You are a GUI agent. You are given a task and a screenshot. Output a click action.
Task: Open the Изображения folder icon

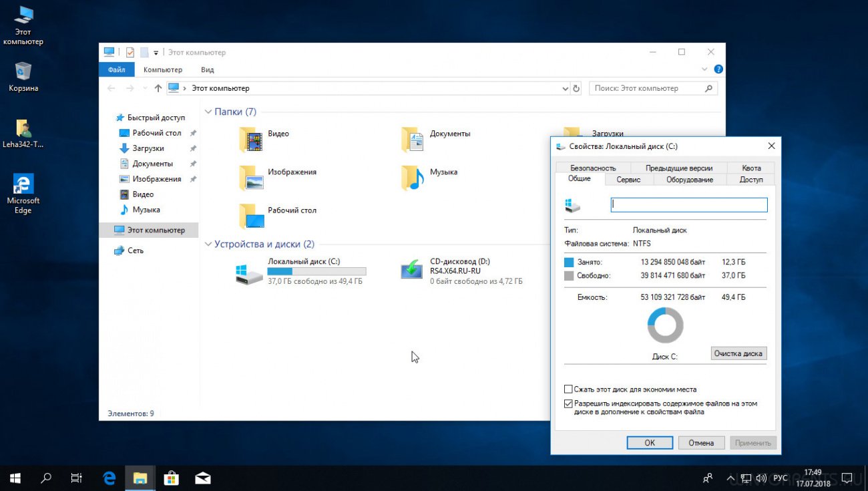pyautogui.click(x=252, y=178)
